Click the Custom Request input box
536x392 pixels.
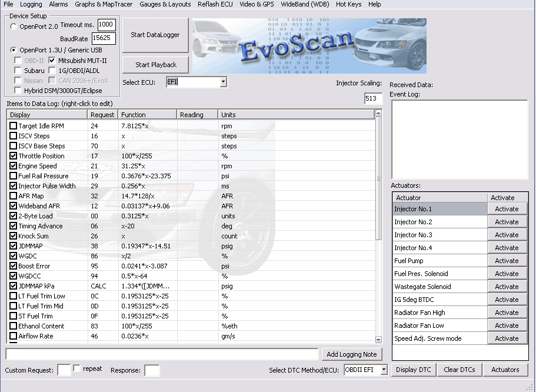click(64, 370)
